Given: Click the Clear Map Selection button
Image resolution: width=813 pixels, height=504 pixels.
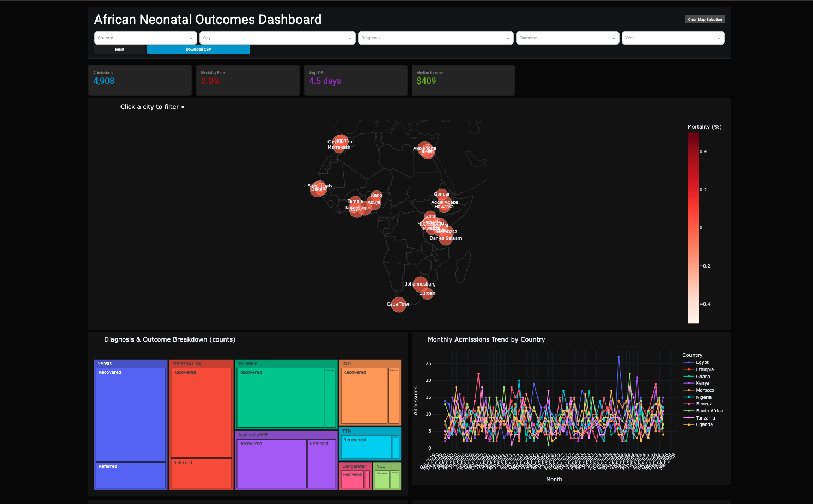Looking at the screenshot, I should 705,19.
